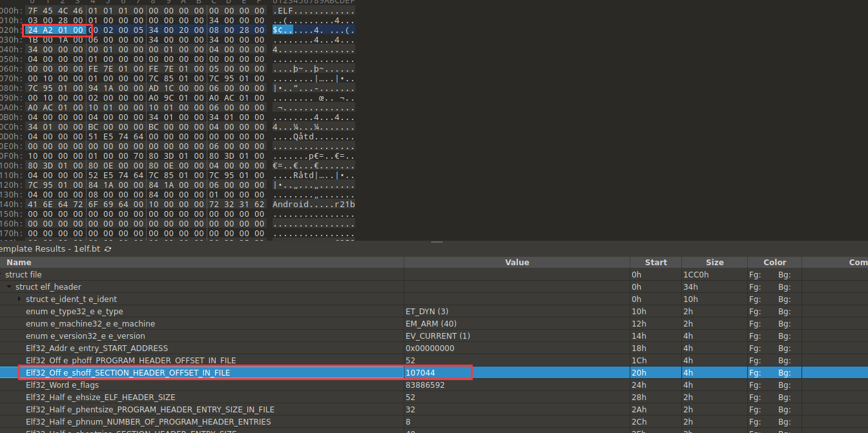This screenshot has width=868, height=433.
Task: Select the enum e_machine32_e e_machine row
Action: click(434, 324)
